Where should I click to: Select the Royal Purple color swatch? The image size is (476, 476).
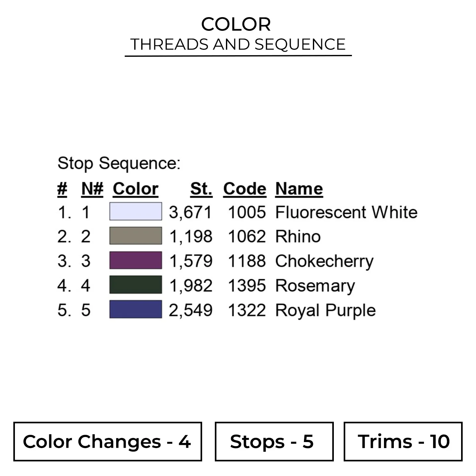pos(136,309)
